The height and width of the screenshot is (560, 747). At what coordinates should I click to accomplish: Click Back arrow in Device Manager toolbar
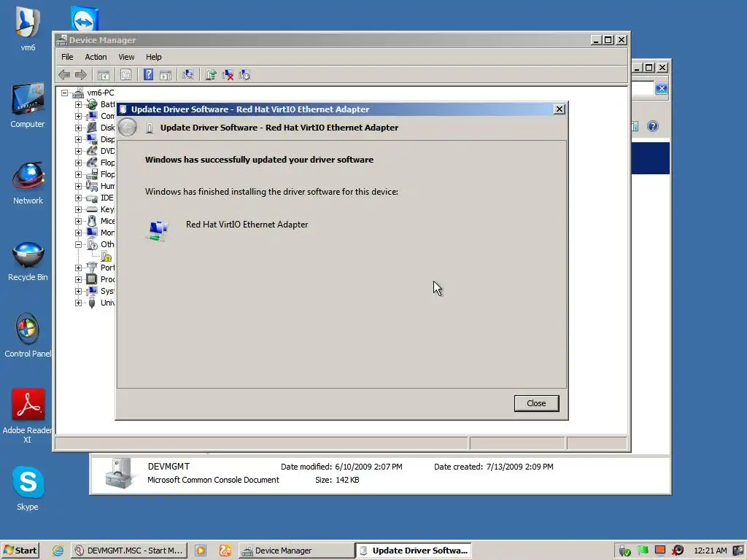64,75
